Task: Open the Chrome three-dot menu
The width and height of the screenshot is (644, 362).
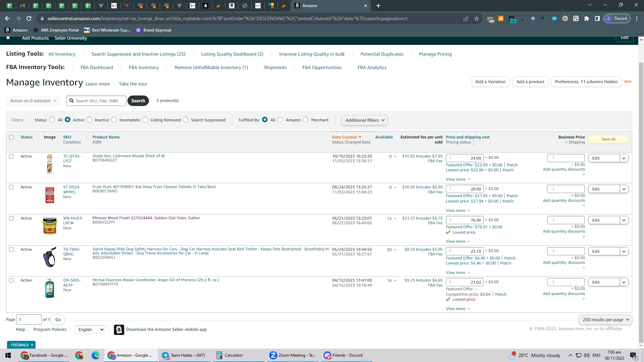Action: (637, 18)
